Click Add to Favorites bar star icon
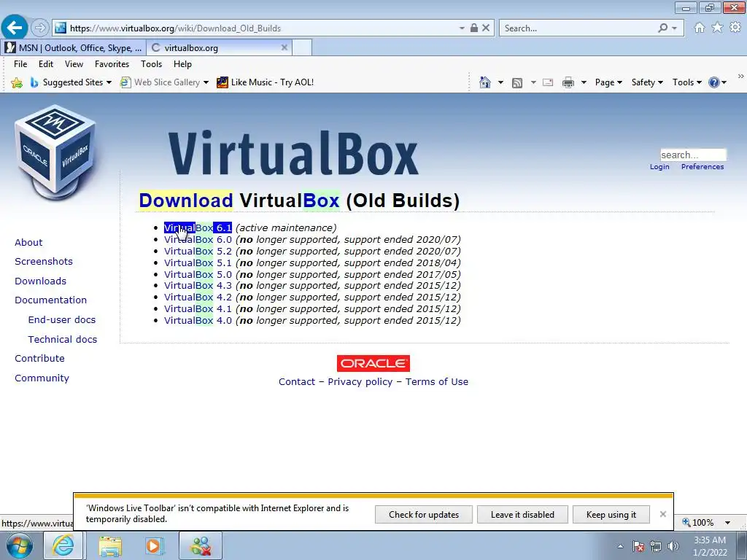The width and height of the screenshot is (747, 560). click(x=17, y=83)
